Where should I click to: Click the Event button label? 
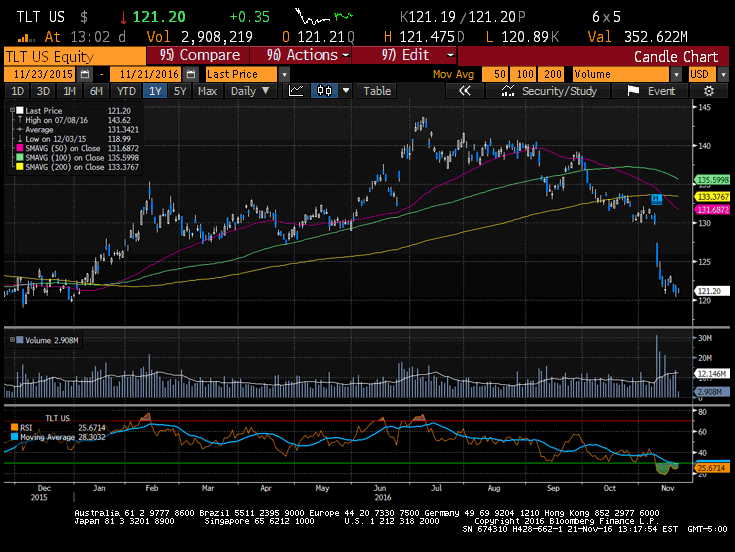tap(661, 91)
